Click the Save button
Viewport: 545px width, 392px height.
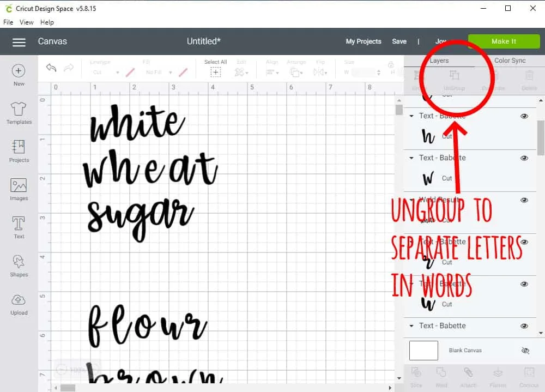pos(399,41)
